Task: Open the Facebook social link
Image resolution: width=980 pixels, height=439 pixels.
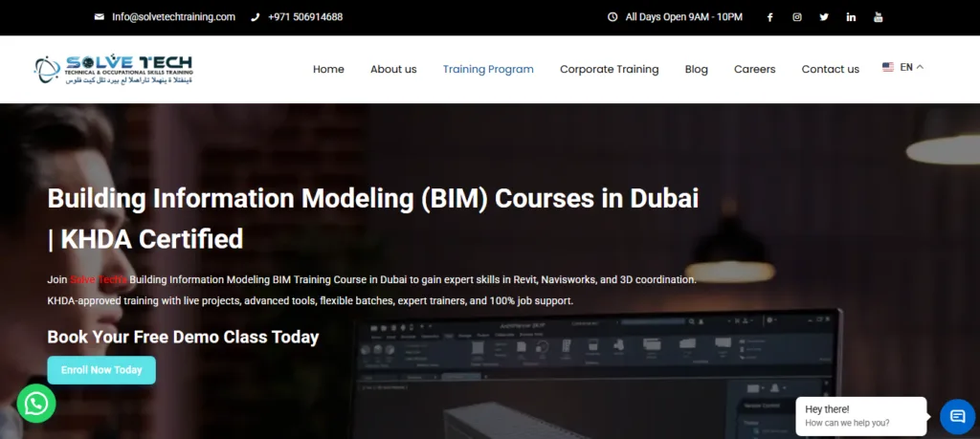Action: [x=770, y=17]
